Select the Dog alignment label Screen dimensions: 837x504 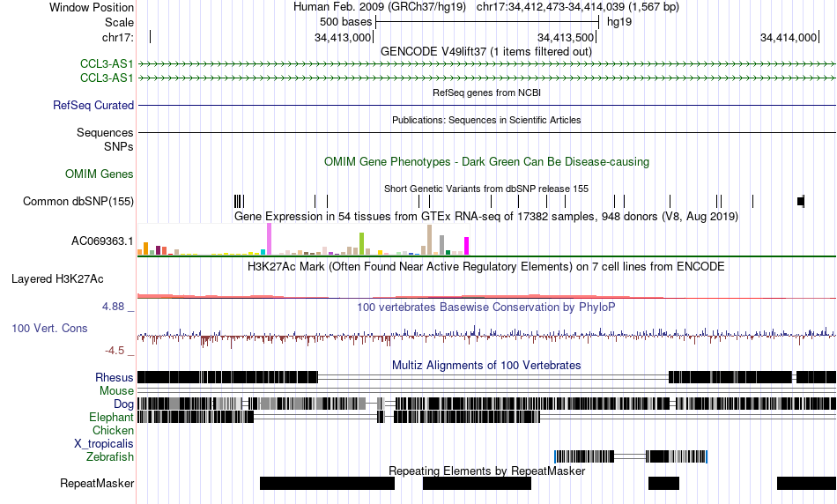click(123, 404)
